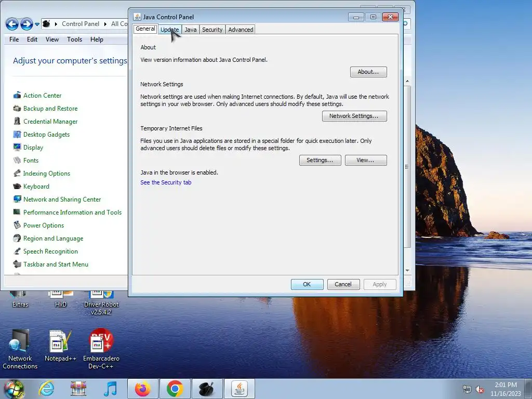
Task: Click the Action Center flag icon
Action: click(x=17, y=96)
